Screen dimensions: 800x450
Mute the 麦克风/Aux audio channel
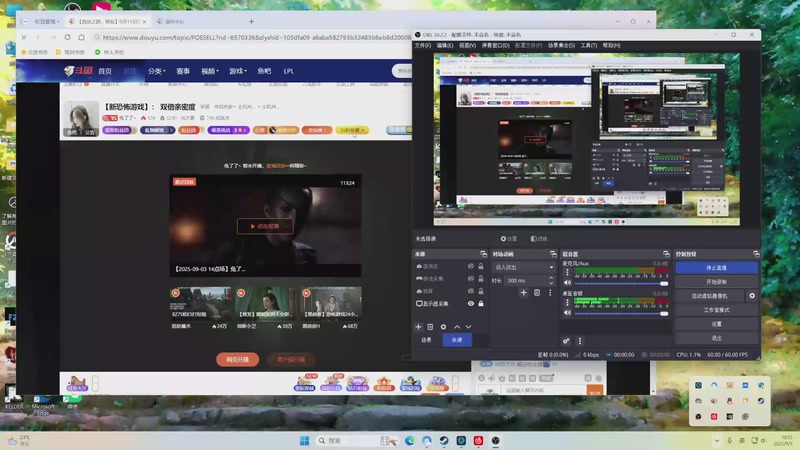click(x=567, y=283)
